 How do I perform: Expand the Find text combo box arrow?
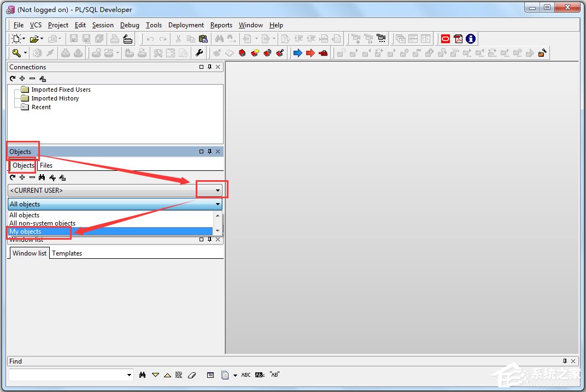pos(130,375)
